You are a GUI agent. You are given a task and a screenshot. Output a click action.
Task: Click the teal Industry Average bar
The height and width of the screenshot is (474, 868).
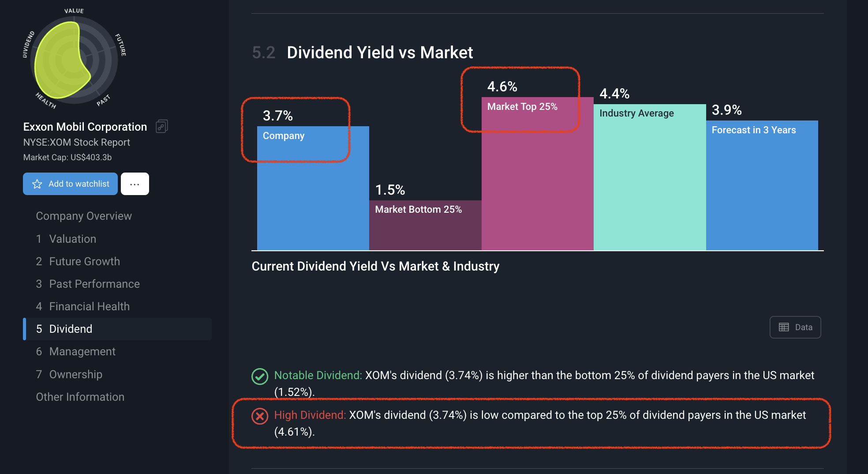pyautogui.click(x=650, y=177)
